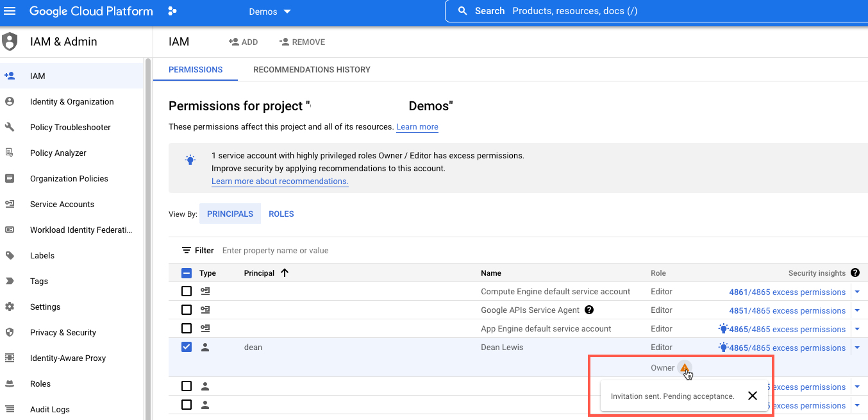This screenshot has width=868, height=420.
Task: Check the first row below Dean Lewis
Action: [187, 386]
